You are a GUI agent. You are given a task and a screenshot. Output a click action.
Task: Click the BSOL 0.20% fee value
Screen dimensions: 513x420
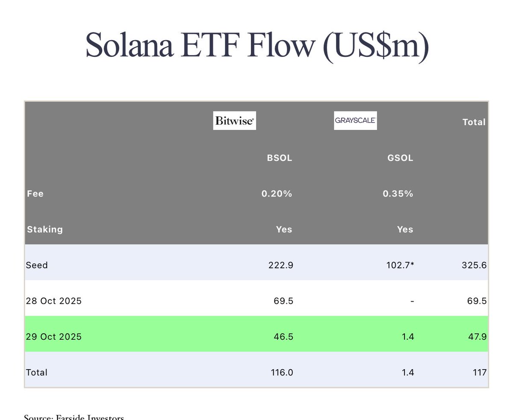(x=277, y=194)
